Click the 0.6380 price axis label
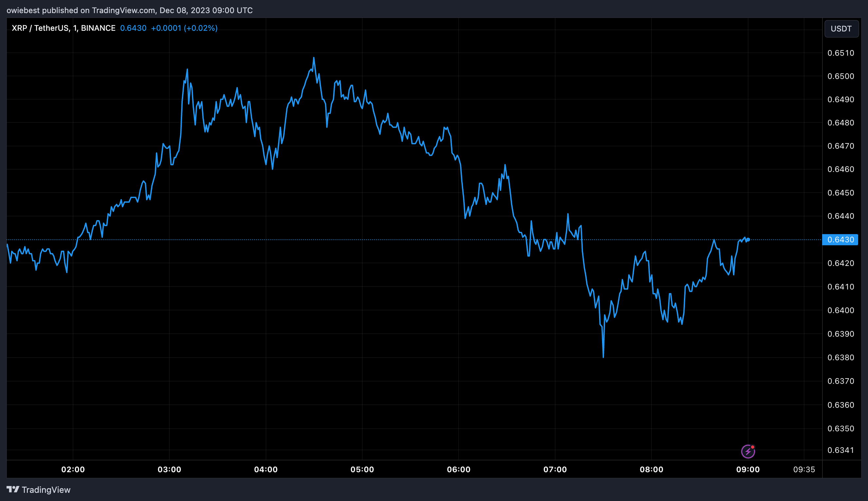The height and width of the screenshot is (501, 868). click(x=841, y=358)
